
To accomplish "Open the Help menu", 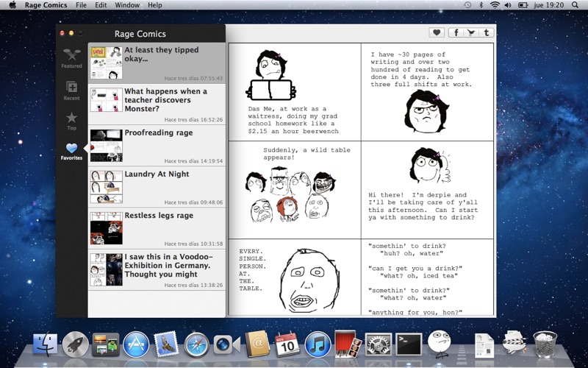I will [155, 5].
